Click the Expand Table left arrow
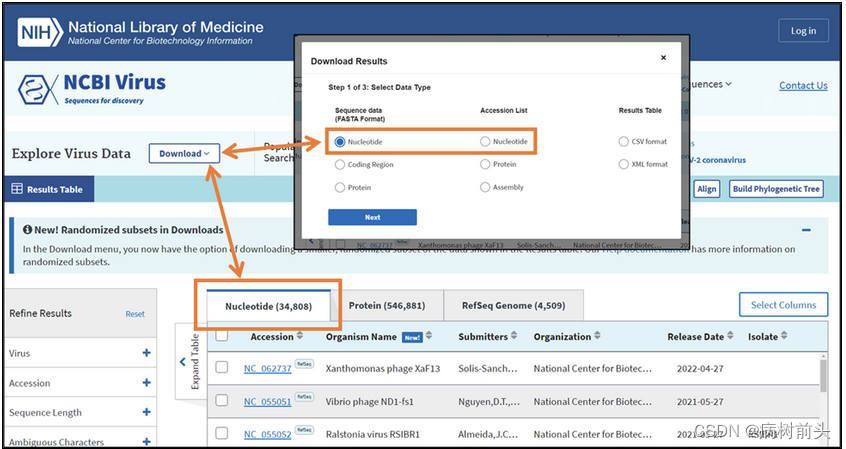Viewport: 846px width, 449px height. (182, 362)
